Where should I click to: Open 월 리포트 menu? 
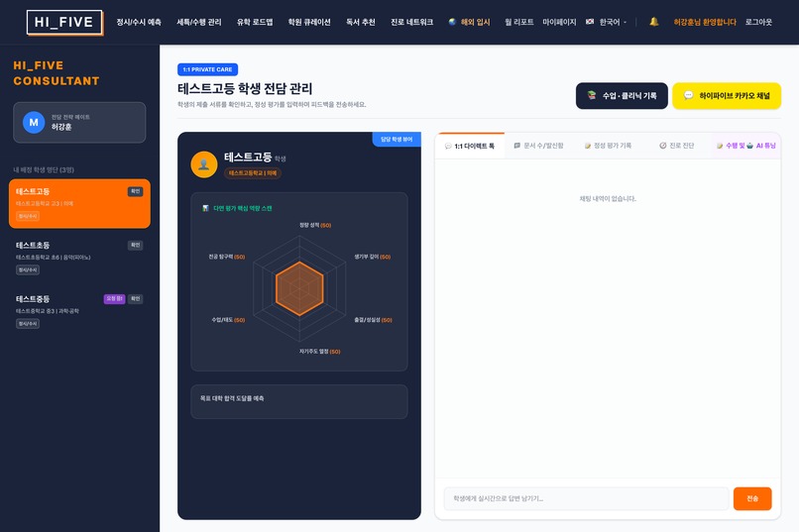tap(519, 22)
